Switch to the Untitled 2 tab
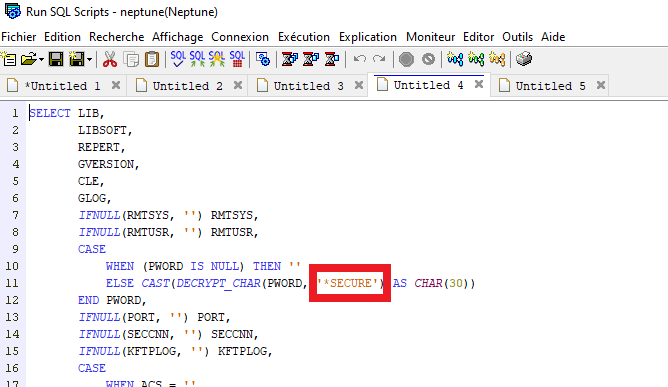 [187, 86]
